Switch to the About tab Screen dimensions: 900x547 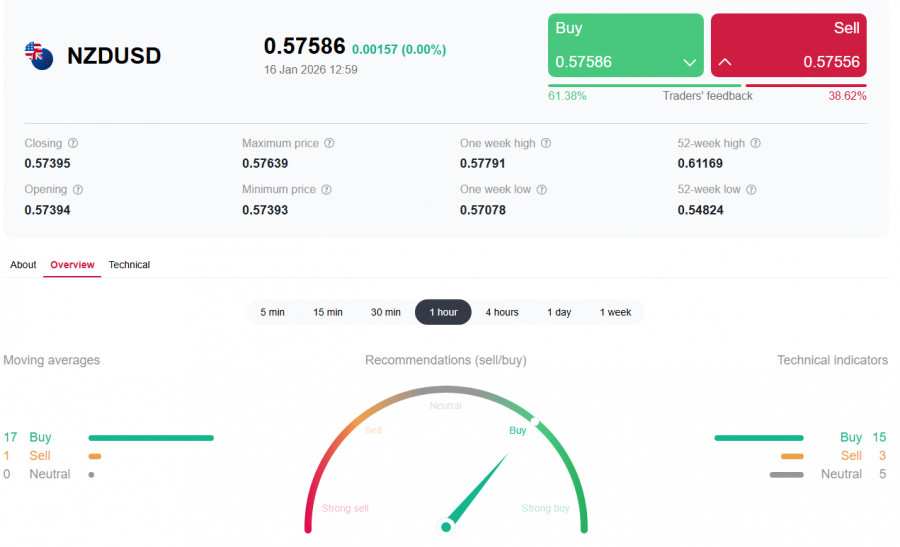coord(23,265)
